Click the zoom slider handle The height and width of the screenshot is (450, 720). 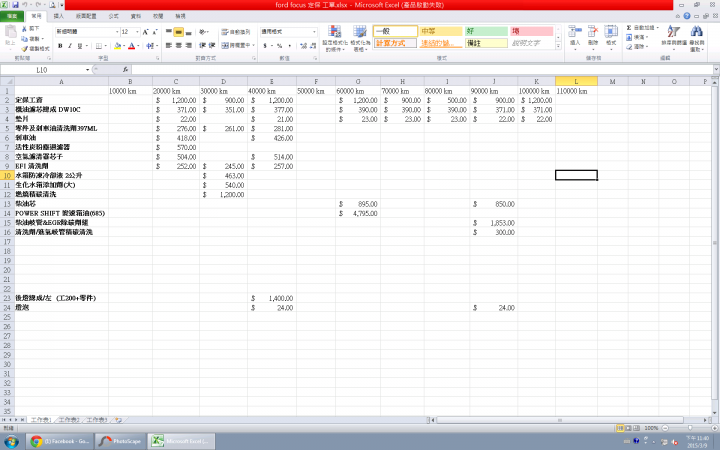point(690,428)
